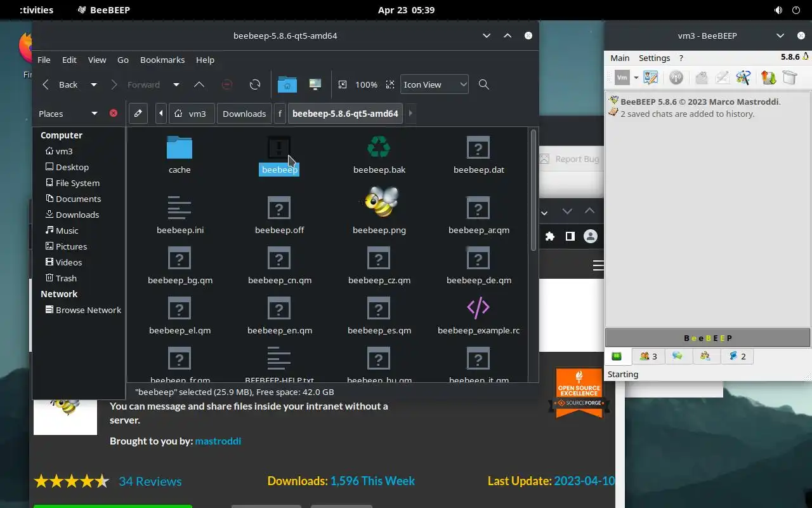Screen dimensions: 812x508
Task: Switch to the users tab showing 3
Action: click(648, 356)
